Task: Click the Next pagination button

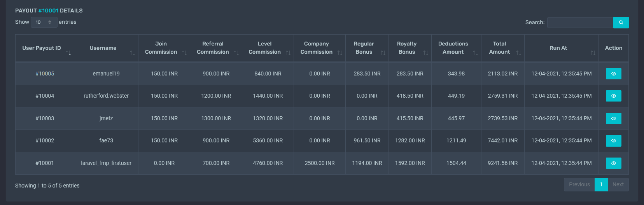Action: point(618,184)
